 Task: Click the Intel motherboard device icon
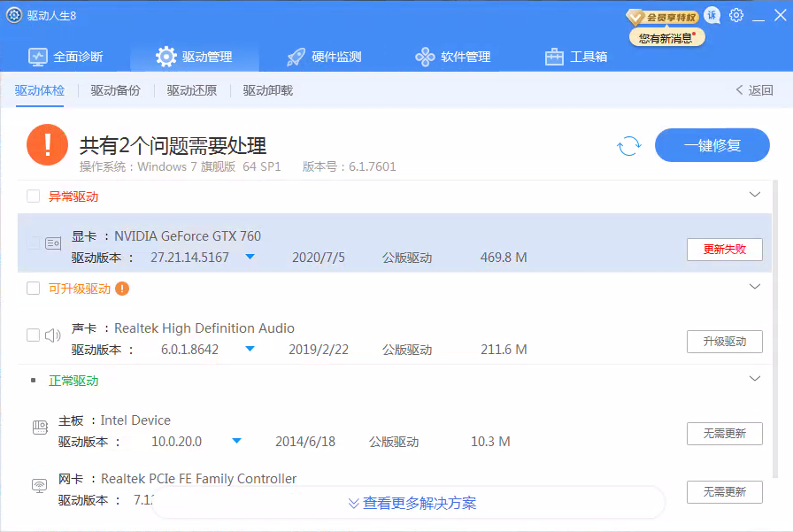40,428
